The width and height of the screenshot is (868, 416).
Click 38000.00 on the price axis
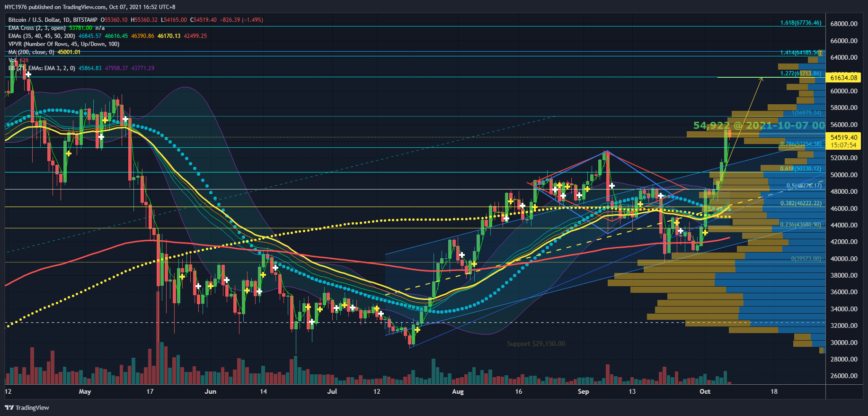844,275
